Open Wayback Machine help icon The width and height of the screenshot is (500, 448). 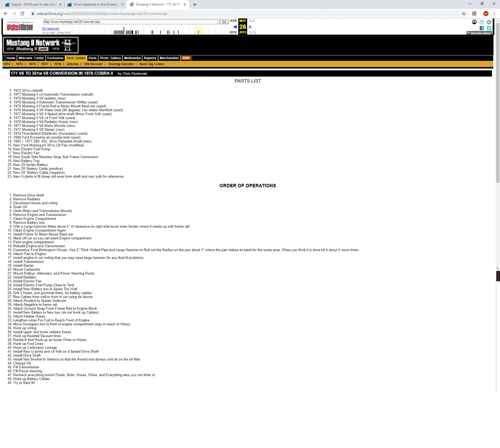coord(482,22)
